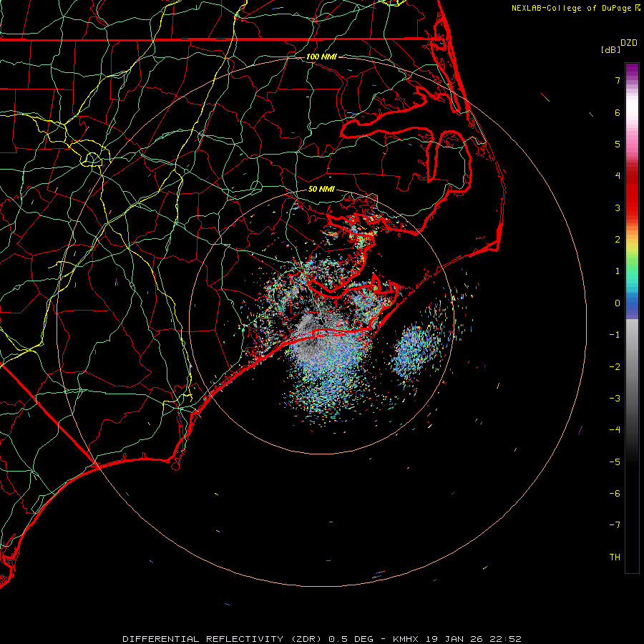Click the purple top of the color bar
This screenshot has height=644, width=644.
click(x=632, y=70)
